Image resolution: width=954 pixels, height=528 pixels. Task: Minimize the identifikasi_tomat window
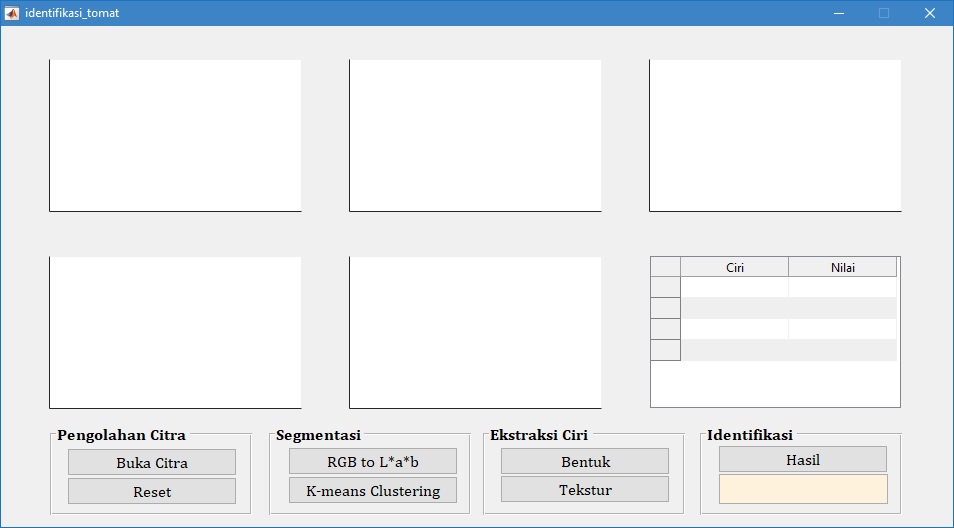pos(838,13)
